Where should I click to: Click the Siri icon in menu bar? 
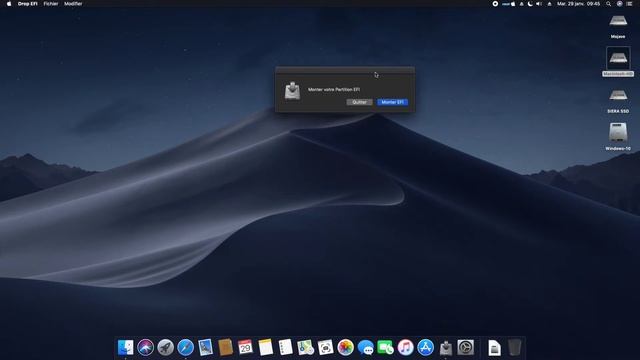click(619, 4)
